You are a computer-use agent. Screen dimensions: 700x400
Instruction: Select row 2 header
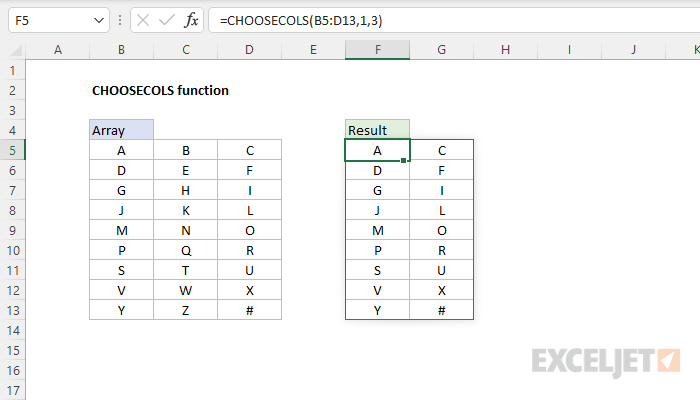pyautogui.click(x=12, y=91)
